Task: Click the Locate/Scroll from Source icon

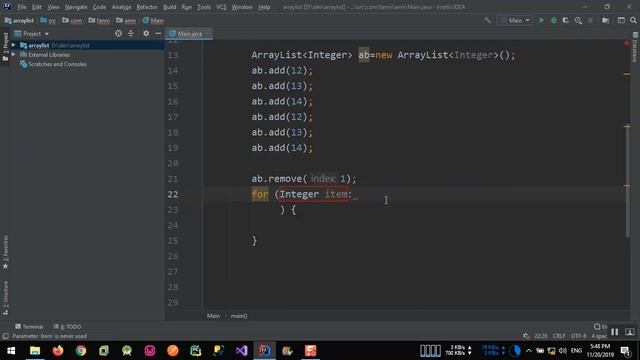Action: tap(118, 33)
